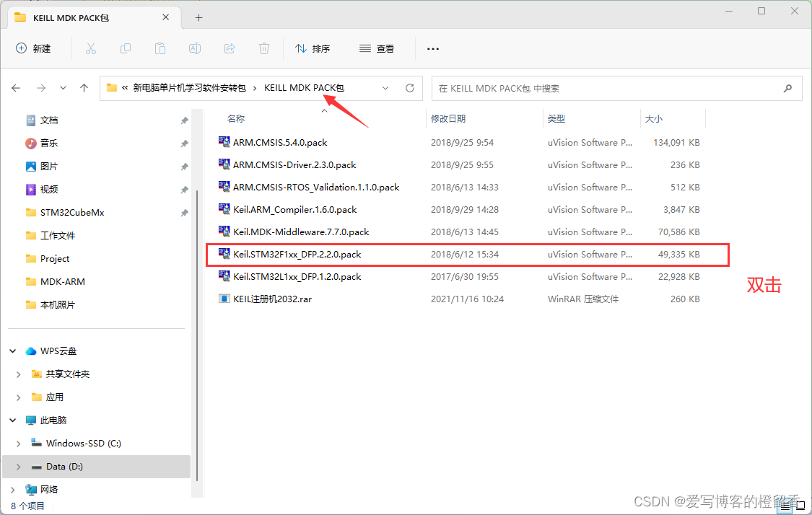The image size is (812, 515).
Task: Open STM32CubeMx folder in sidebar
Action: coord(72,212)
